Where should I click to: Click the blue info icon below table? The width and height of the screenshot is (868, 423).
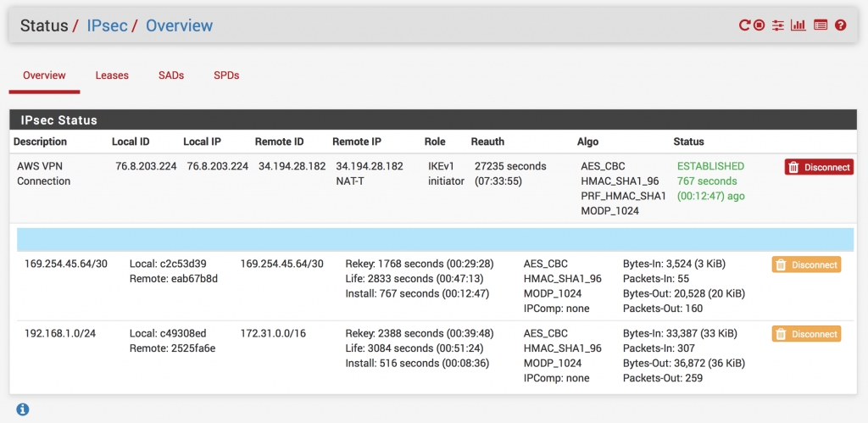23,409
